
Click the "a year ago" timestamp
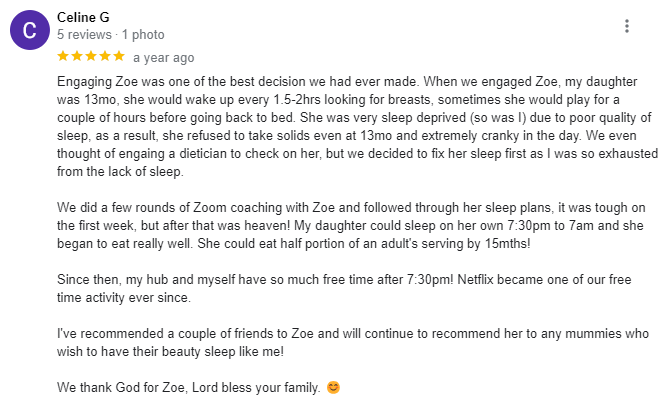164,57
